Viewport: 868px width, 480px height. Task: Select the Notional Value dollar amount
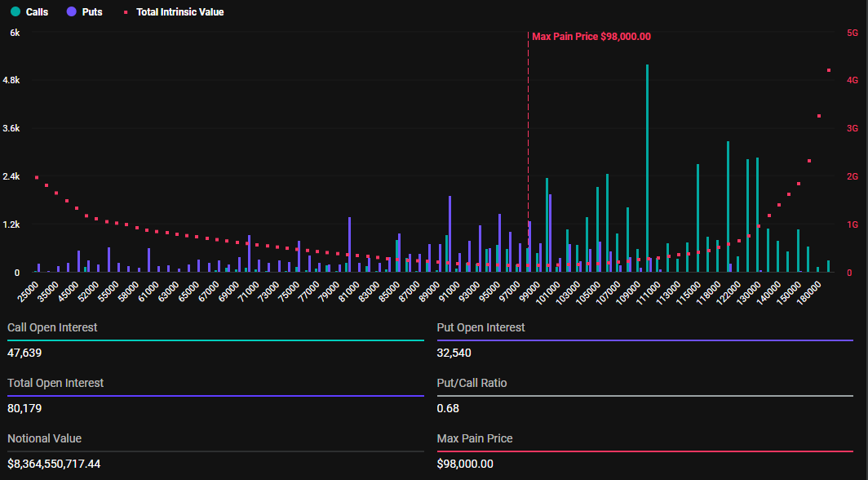[54, 464]
